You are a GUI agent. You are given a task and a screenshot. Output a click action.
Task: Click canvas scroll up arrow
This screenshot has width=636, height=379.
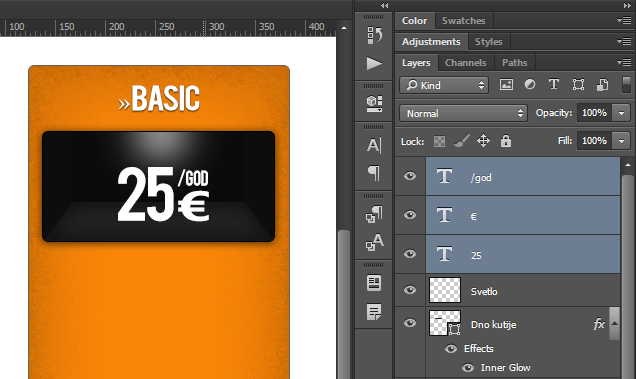click(x=344, y=28)
